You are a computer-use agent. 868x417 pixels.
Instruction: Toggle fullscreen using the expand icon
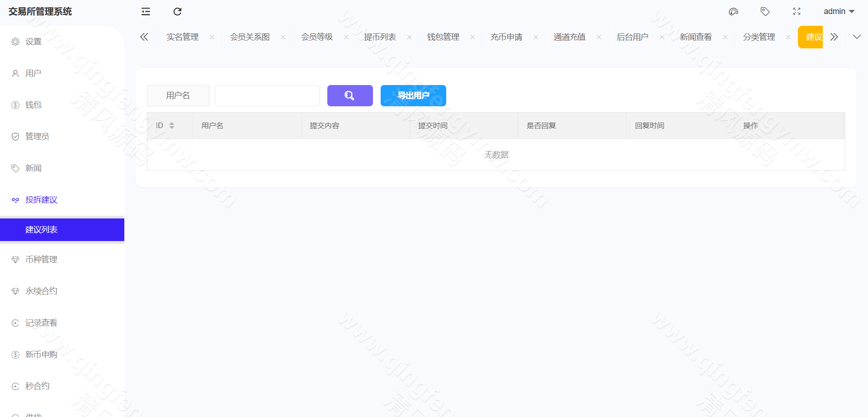[797, 11]
